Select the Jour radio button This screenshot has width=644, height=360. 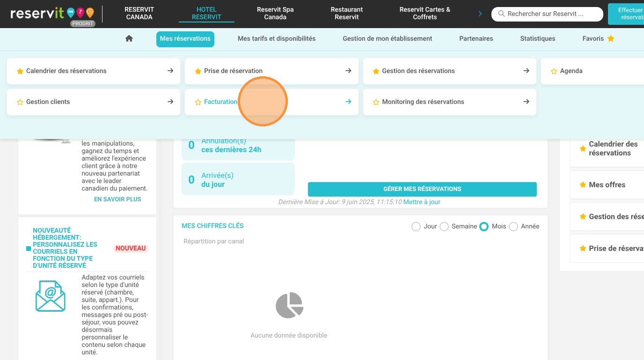[x=416, y=227]
